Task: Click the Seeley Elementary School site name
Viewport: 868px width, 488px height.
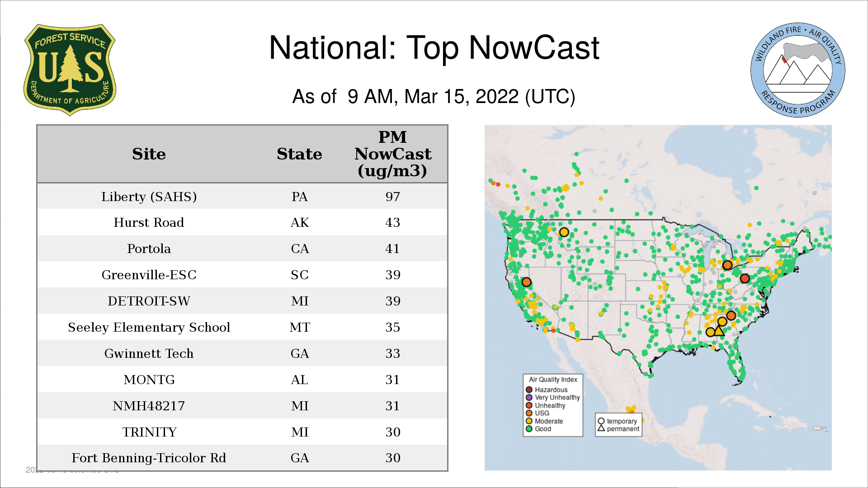Action: [149, 328]
